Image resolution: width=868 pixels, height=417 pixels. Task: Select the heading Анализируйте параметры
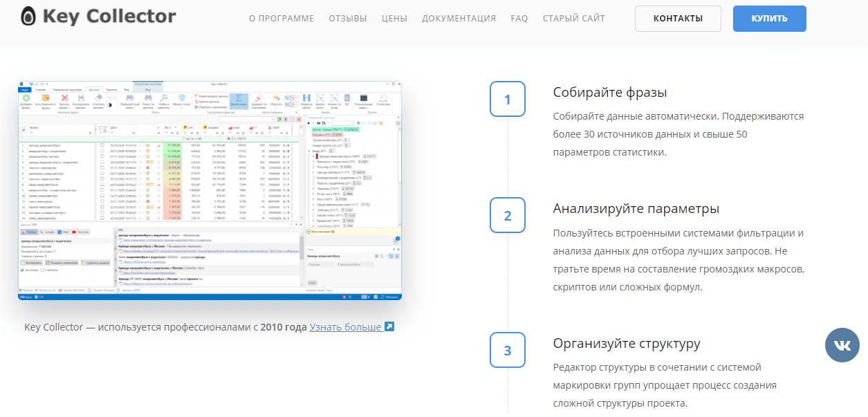(x=636, y=209)
